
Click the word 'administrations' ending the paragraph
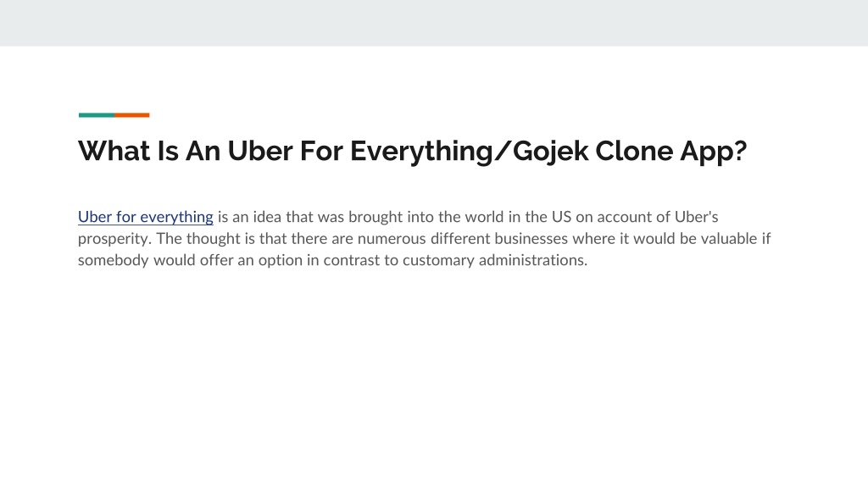click(x=531, y=260)
